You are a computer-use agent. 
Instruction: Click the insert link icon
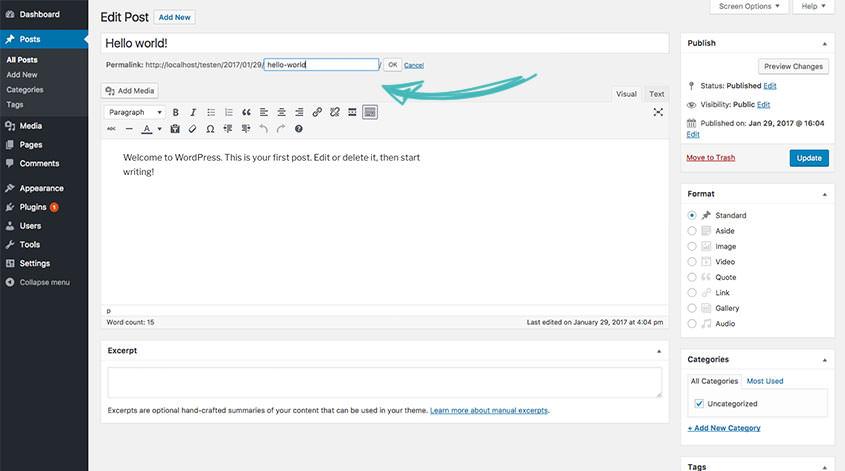coord(317,112)
